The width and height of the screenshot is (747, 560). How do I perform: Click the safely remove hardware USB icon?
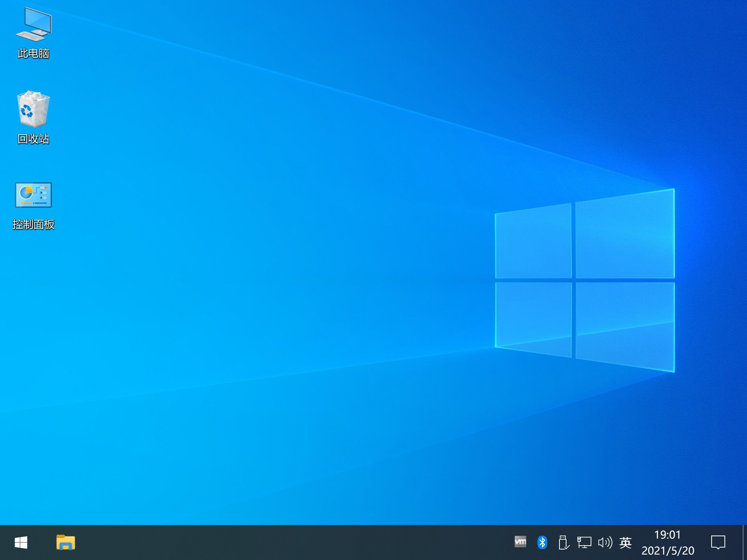(x=564, y=542)
